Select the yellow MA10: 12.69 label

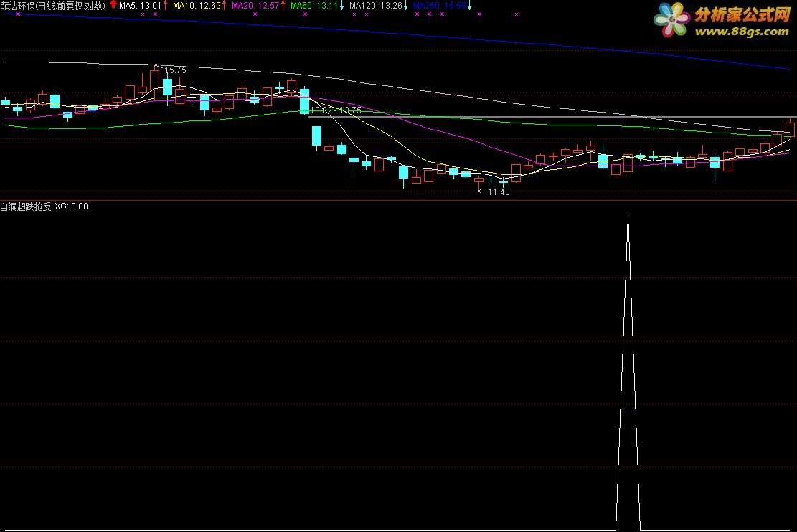pos(197,6)
